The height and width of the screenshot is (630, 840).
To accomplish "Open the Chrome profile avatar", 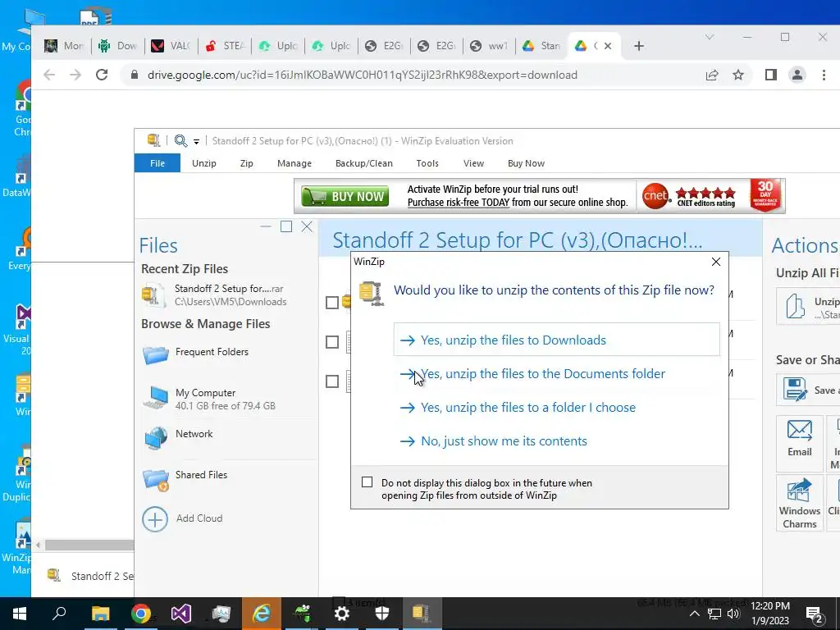I will (797, 75).
